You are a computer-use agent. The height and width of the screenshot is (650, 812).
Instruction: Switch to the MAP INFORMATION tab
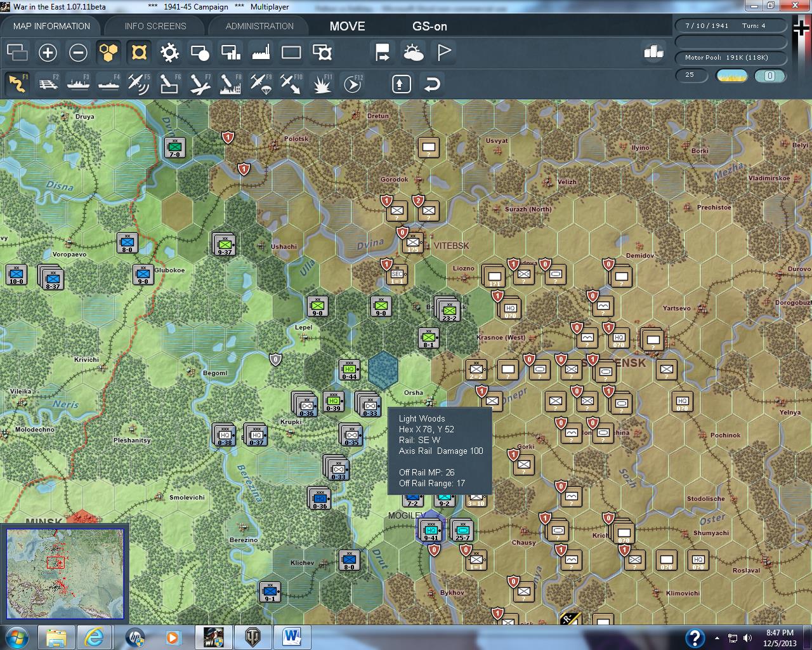pyautogui.click(x=51, y=26)
